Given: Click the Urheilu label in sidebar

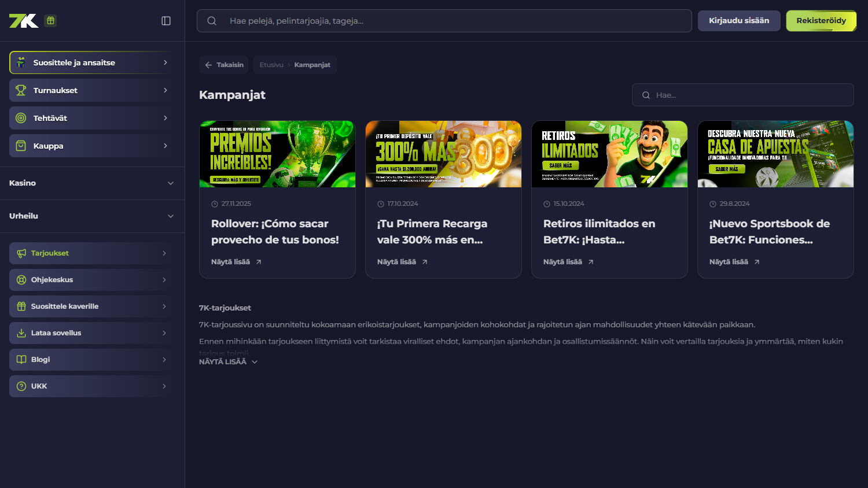Looking at the screenshot, I should coord(24,216).
